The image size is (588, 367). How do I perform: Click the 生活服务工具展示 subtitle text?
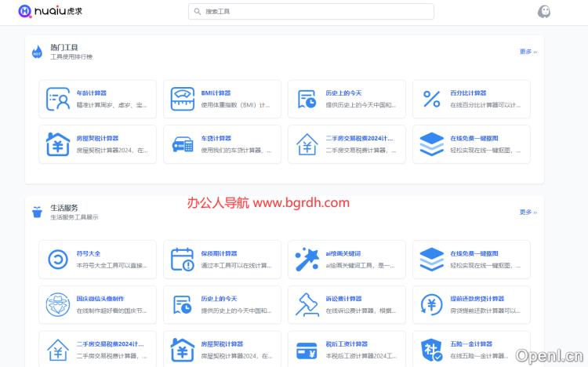coord(74,217)
